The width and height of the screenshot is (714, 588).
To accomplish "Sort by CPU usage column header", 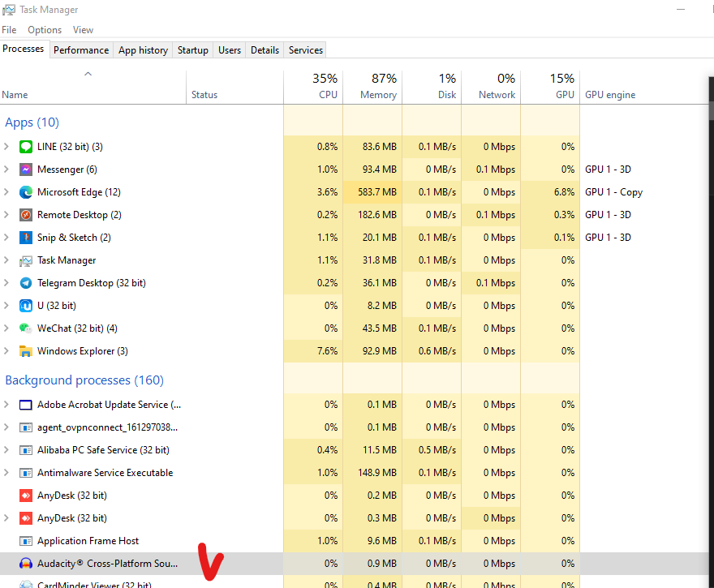I will (x=313, y=88).
